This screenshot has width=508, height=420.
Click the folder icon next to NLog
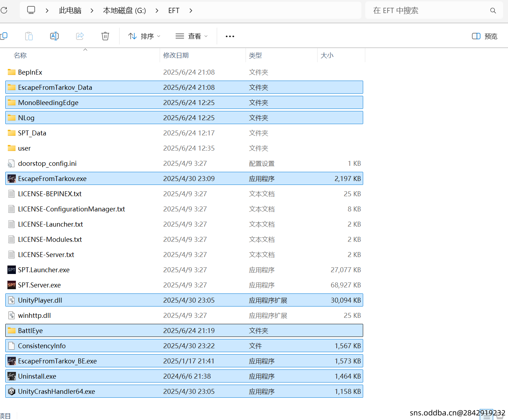(x=12, y=118)
